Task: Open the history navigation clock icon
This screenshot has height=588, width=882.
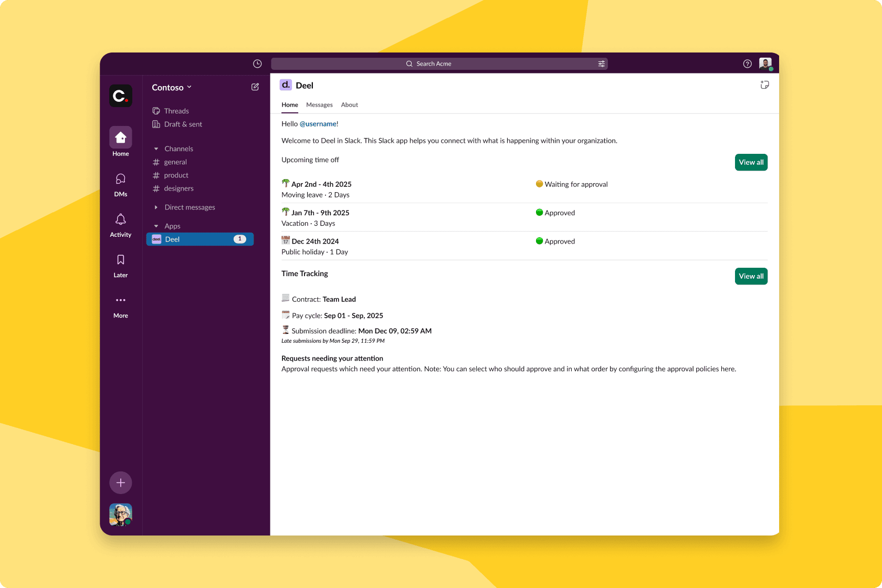Action: click(x=257, y=64)
